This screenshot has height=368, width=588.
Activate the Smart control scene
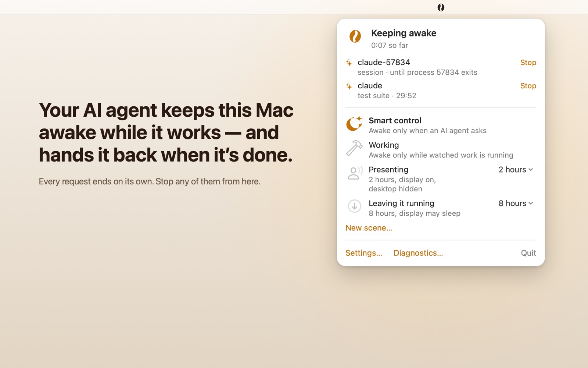click(x=441, y=125)
